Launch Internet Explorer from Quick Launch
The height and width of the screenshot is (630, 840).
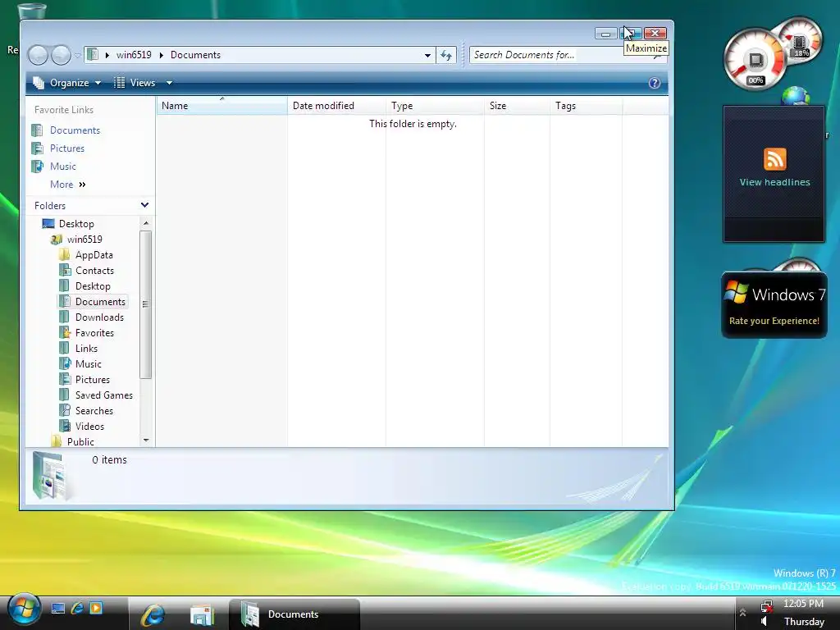point(77,608)
